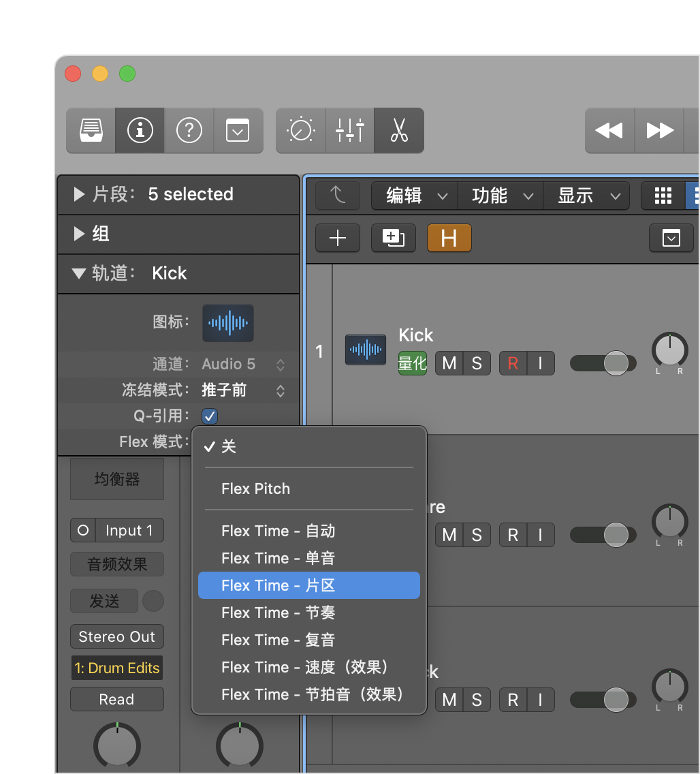Screen dimensions: 700x774
Task: Click the Stereo Out output button
Action: tap(116, 636)
